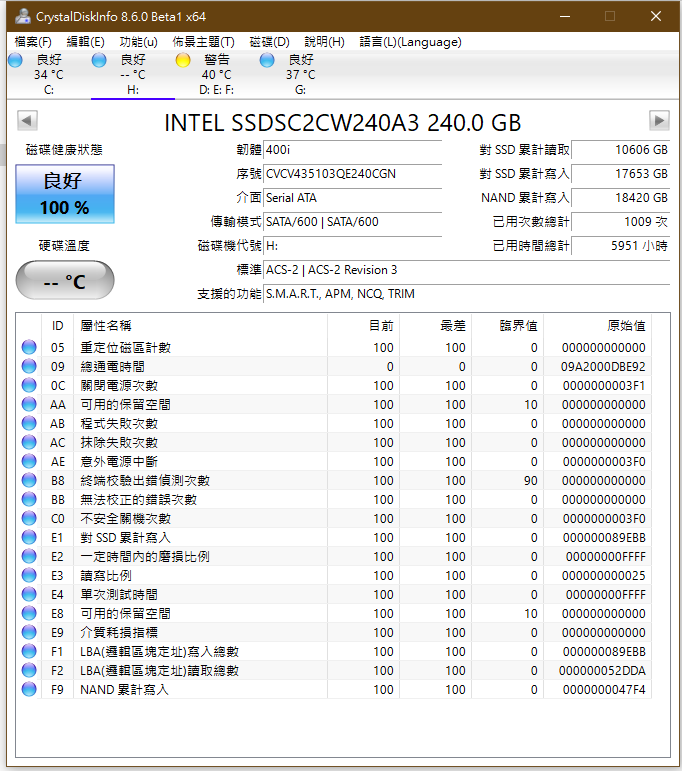Open the 功能(u) menu
Image resolution: width=682 pixels, height=771 pixels.
click(139, 42)
